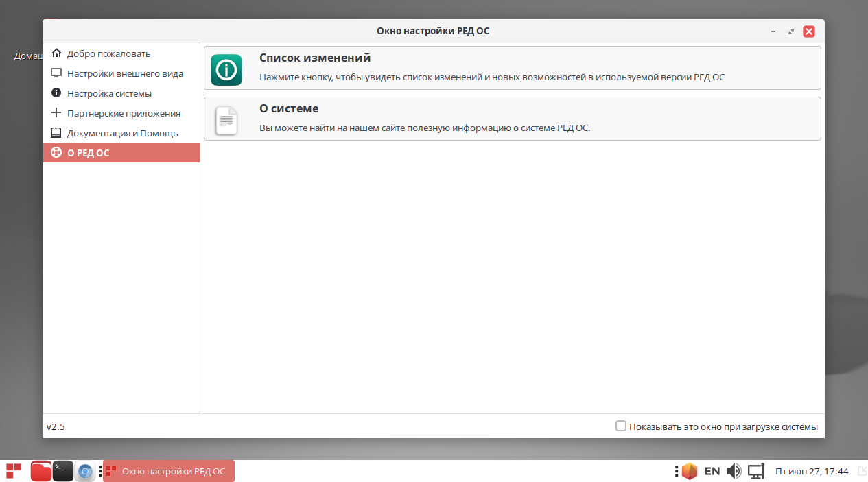
Task: Switch the EN keyboard layout indicator
Action: pyautogui.click(x=712, y=471)
